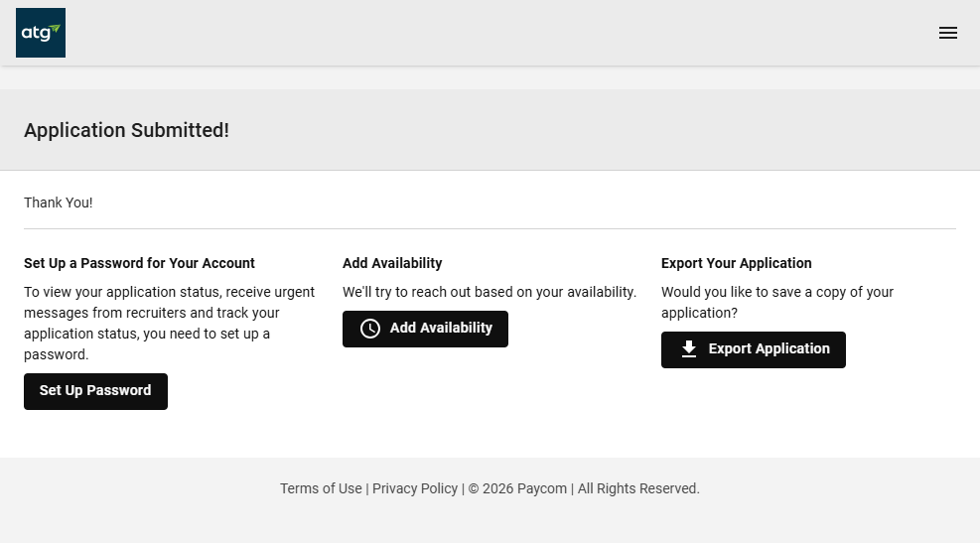Click the Set Up a Password heading
The height and width of the screenshot is (543, 980).
(139, 263)
